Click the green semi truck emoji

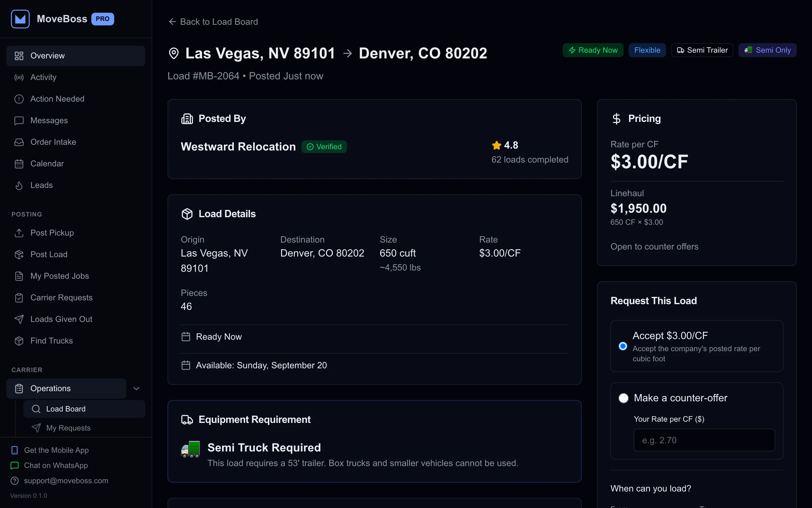point(191,449)
